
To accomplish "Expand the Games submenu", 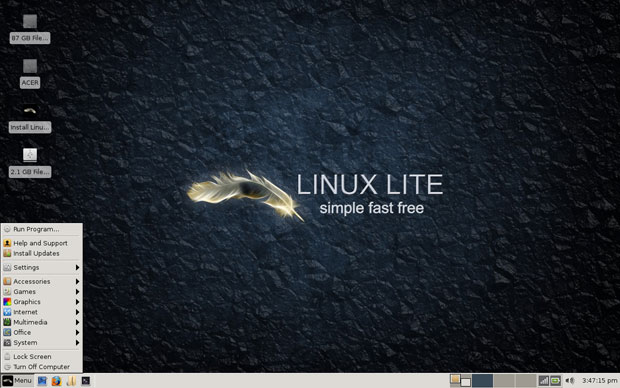I will pyautogui.click(x=42, y=291).
